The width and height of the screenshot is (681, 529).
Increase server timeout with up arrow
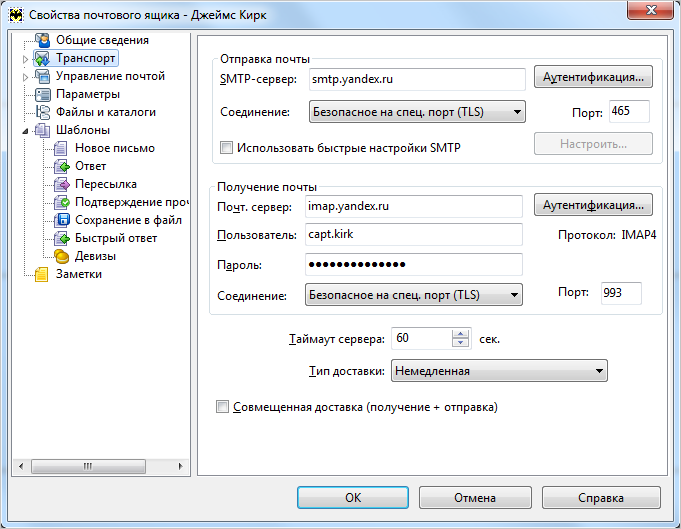[x=460, y=334]
